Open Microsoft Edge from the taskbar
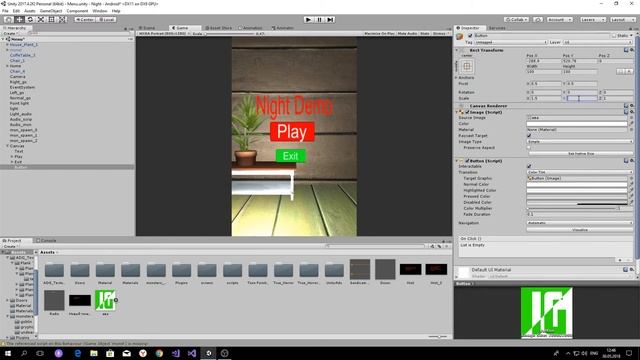Viewport: 640px width, 360px height. coord(78,353)
